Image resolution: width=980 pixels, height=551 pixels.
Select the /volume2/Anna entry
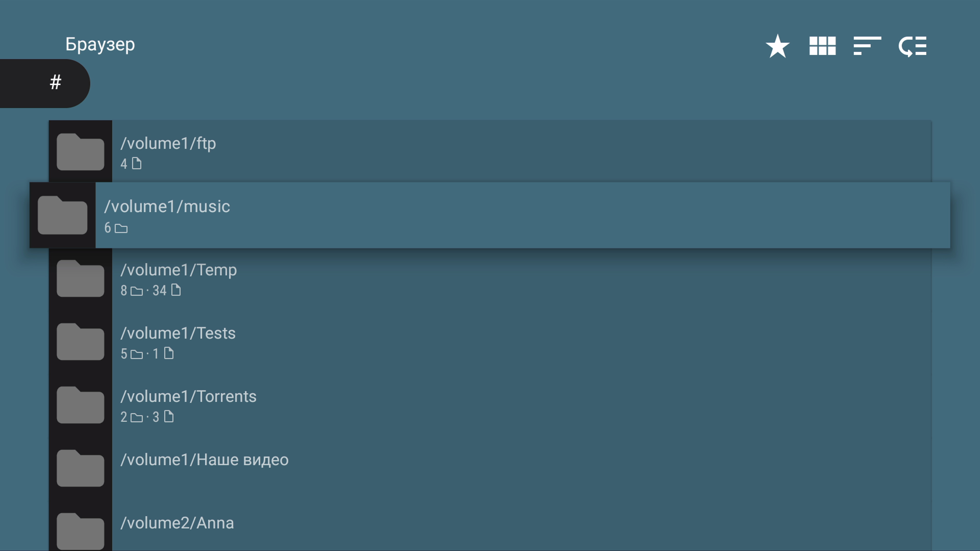tap(177, 523)
